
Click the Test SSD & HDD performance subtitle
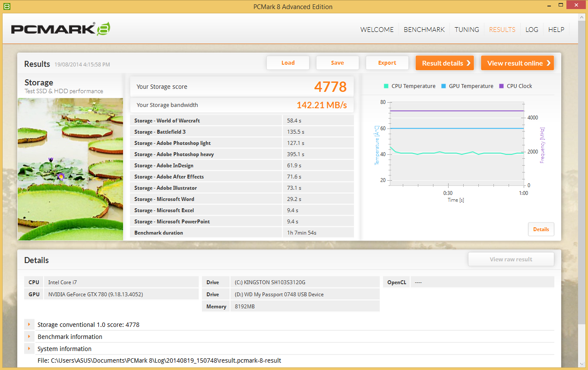click(x=64, y=91)
